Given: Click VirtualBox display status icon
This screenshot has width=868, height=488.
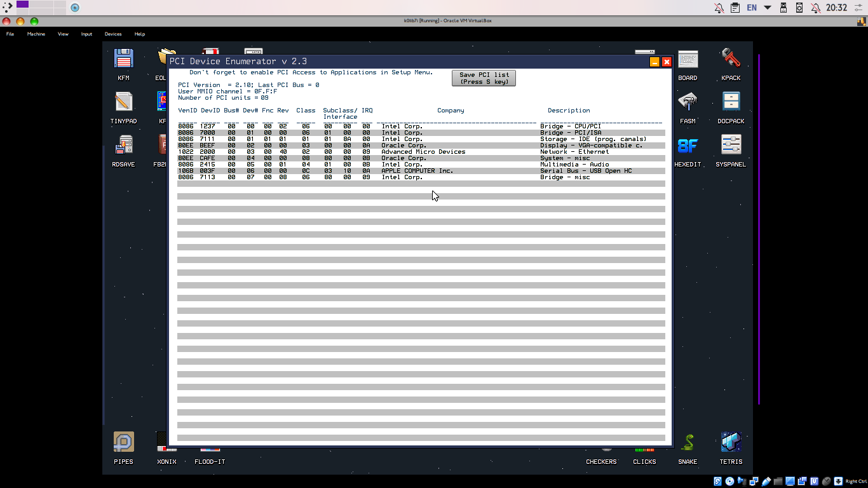Looking at the screenshot, I should [x=790, y=481].
